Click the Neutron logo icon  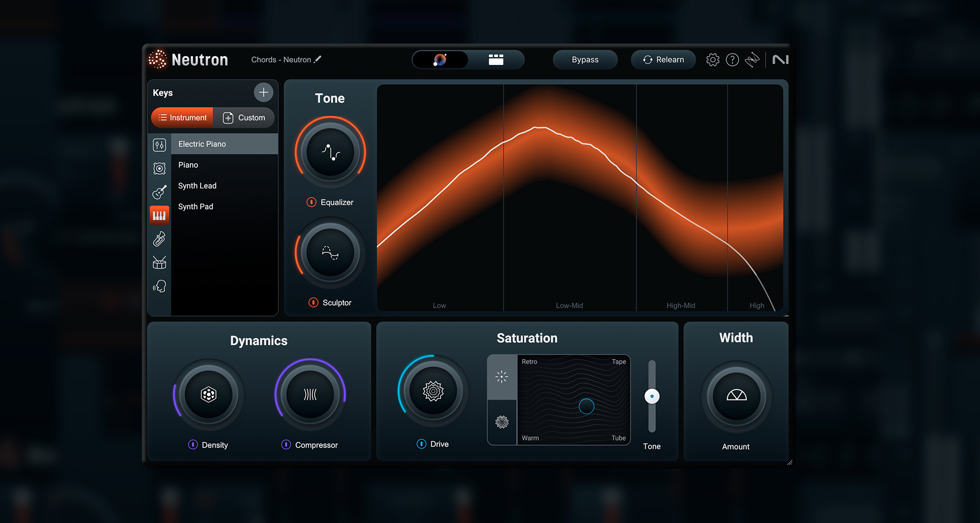click(x=158, y=60)
